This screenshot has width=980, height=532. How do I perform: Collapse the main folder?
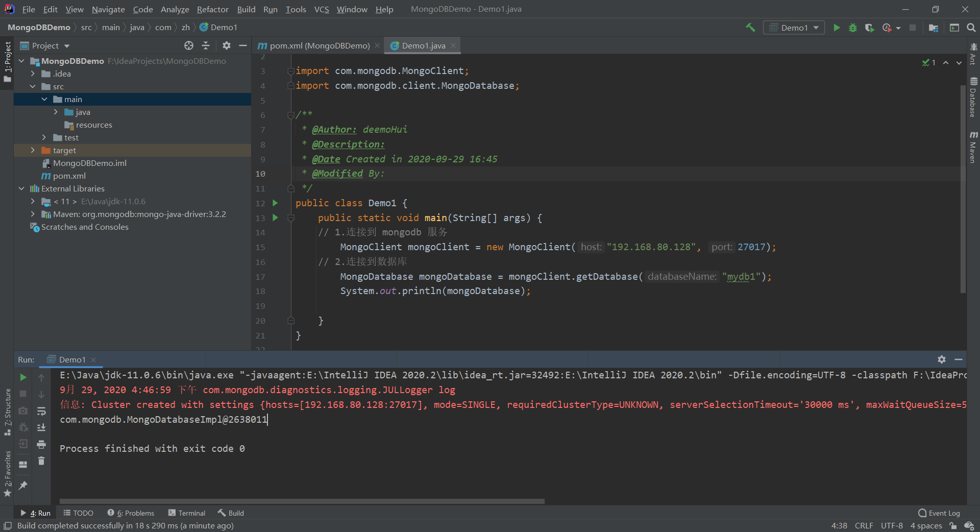44,99
